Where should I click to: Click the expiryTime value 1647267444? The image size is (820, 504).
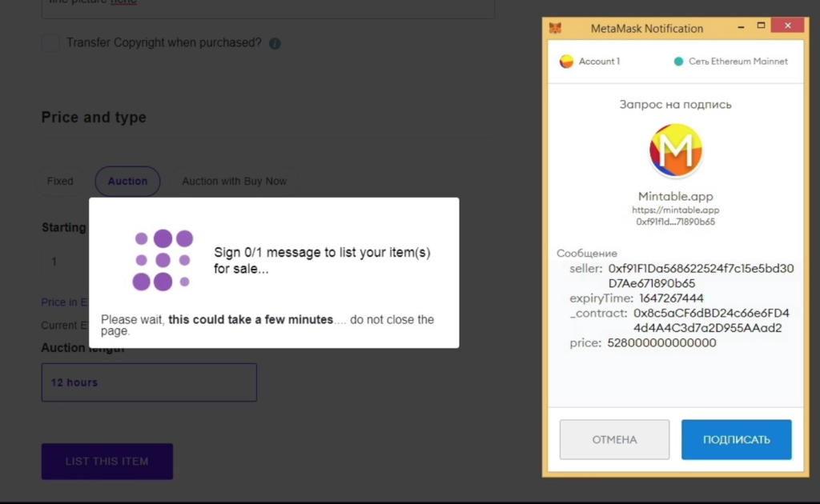pyautogui.click(x=672, y=298)
